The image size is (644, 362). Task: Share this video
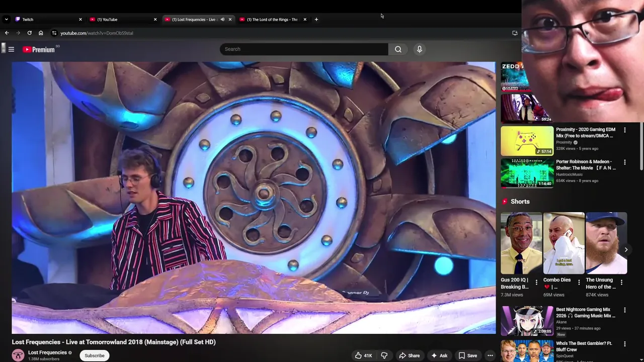click(409, 355)
